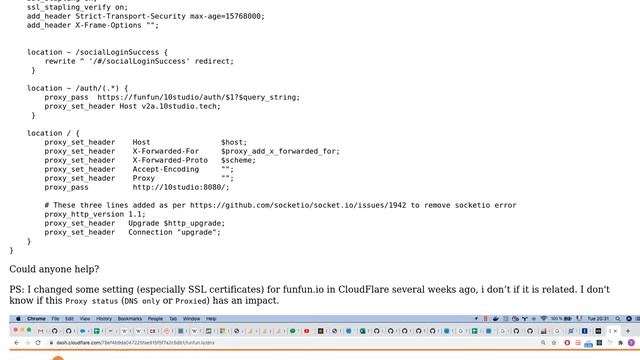The height and width of the screenshot is (360, 640).
Task: Click the 'proxy_http_version 1.1;' line
Action: click(x=95, y=214)
